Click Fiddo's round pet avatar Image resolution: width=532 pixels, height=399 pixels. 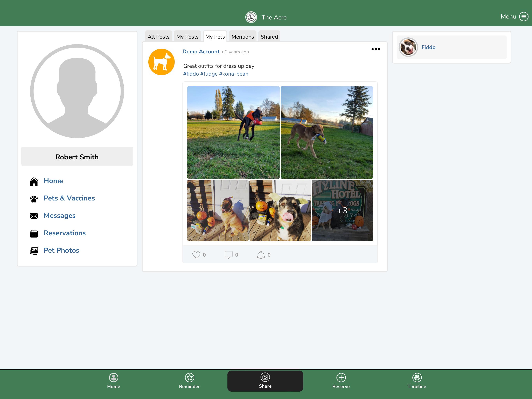(408, 47)
